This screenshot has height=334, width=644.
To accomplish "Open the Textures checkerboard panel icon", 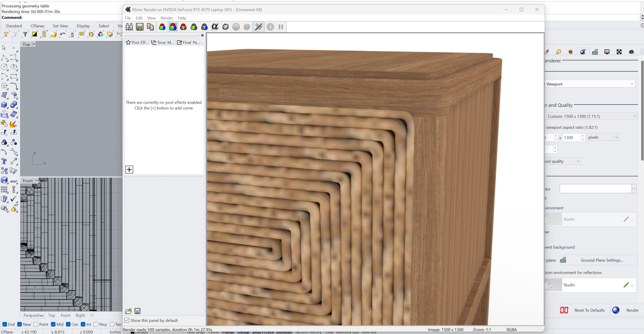I will pyautogui.click(x=619, y=52).
